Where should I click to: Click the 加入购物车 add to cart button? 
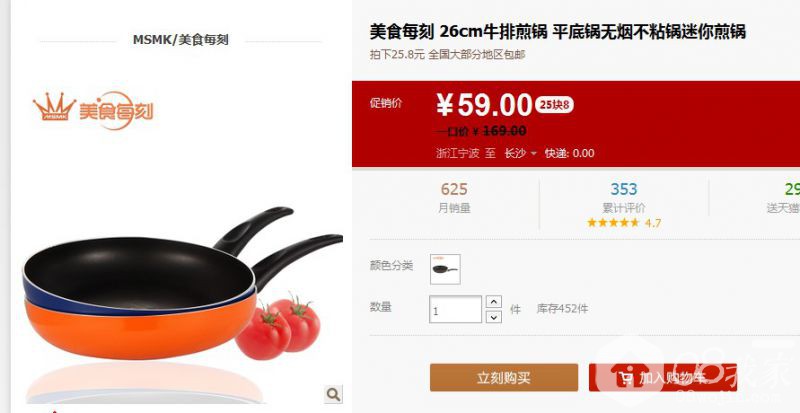pos(663,378)
